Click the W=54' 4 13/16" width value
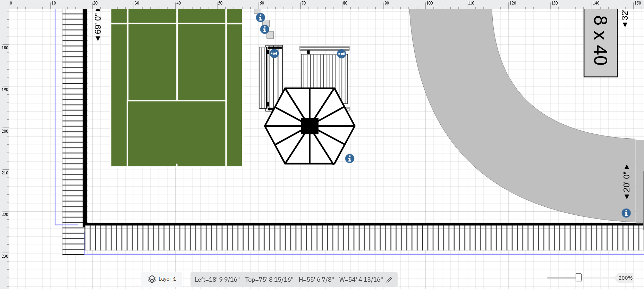Image resolution: width=644 pixels, height=289 pixels. (x=361, y=280)
